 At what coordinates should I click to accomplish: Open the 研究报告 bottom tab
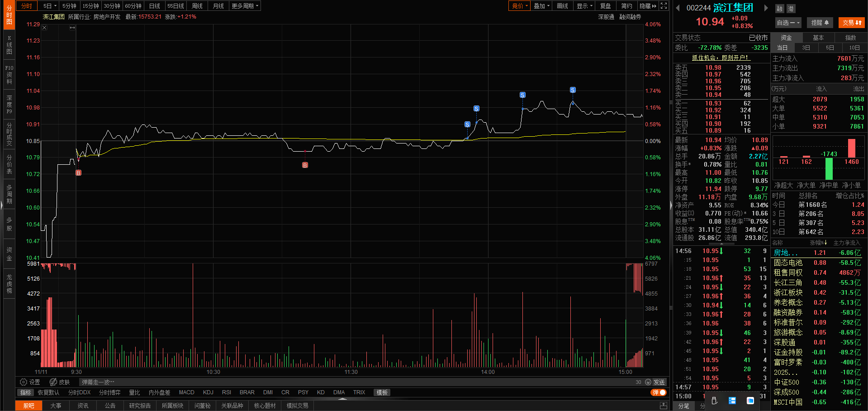point(140,406)
